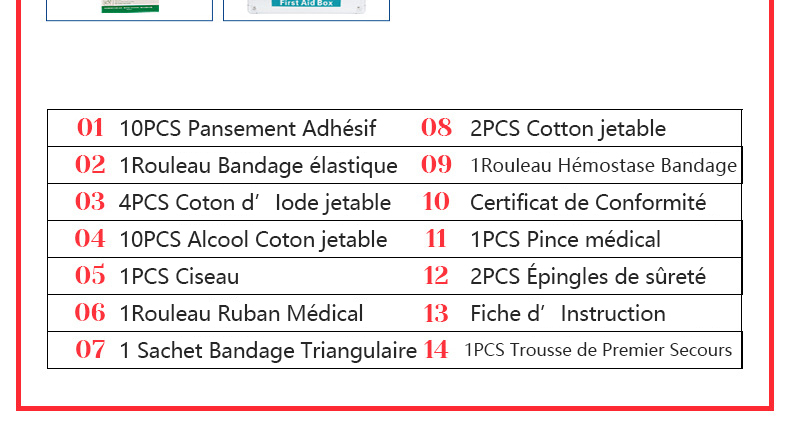Viewport: 790px width, 426px height.
Task: Click the Sachet Bandage Triangulaire entry
Action: tap(268, 350)
